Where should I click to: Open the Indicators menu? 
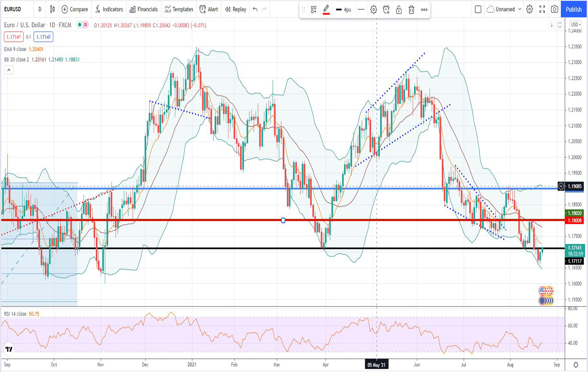[109, 9]
